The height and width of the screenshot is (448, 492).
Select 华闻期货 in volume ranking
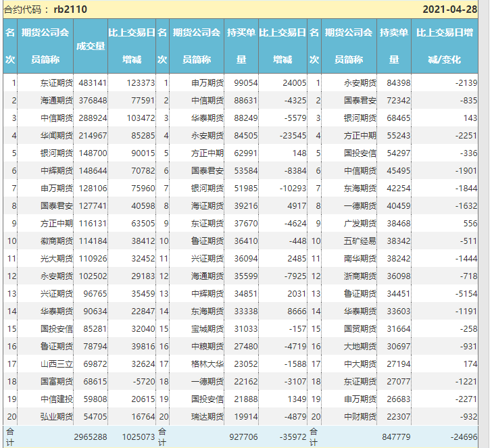coord(57,136)
